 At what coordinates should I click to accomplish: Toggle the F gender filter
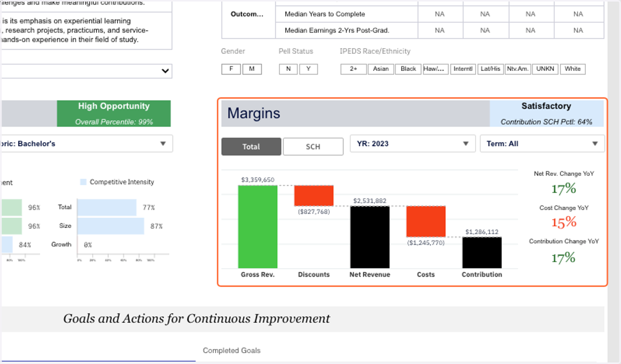point(231,69)
